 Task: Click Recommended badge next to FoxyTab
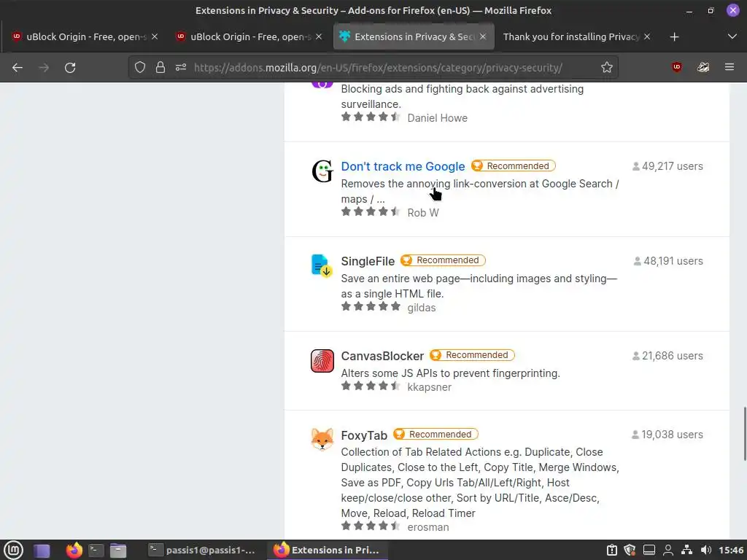436,435
